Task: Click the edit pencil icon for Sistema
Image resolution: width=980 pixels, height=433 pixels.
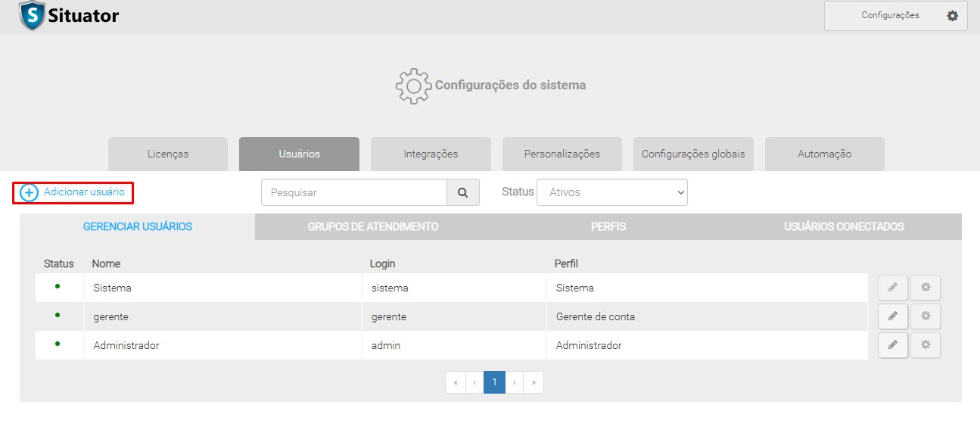Action: pyautogui.click(x=892, y=288)
